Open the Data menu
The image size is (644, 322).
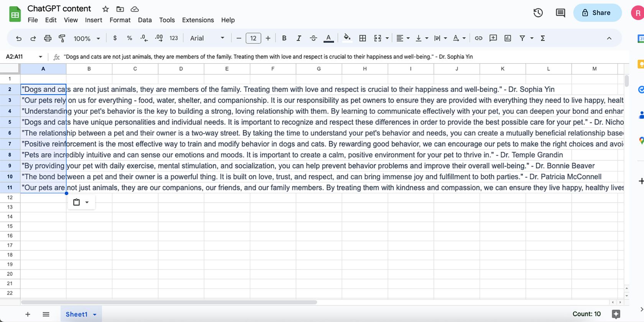pyautogui.click(x=145, y=20)
